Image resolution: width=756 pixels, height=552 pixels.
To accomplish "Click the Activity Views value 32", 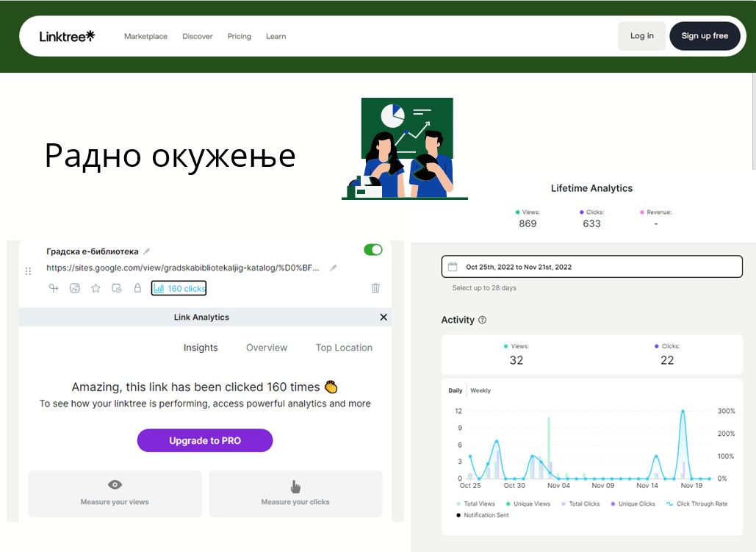I will [x=516, y=360].
